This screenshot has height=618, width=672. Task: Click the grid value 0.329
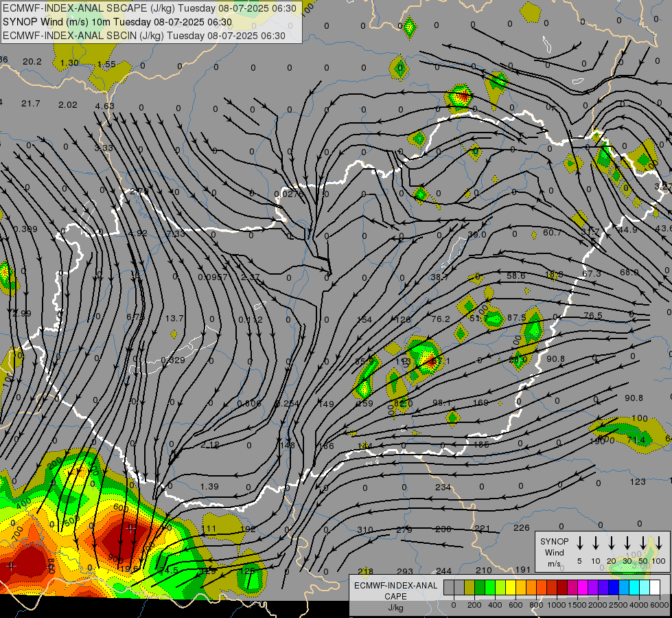173,360
